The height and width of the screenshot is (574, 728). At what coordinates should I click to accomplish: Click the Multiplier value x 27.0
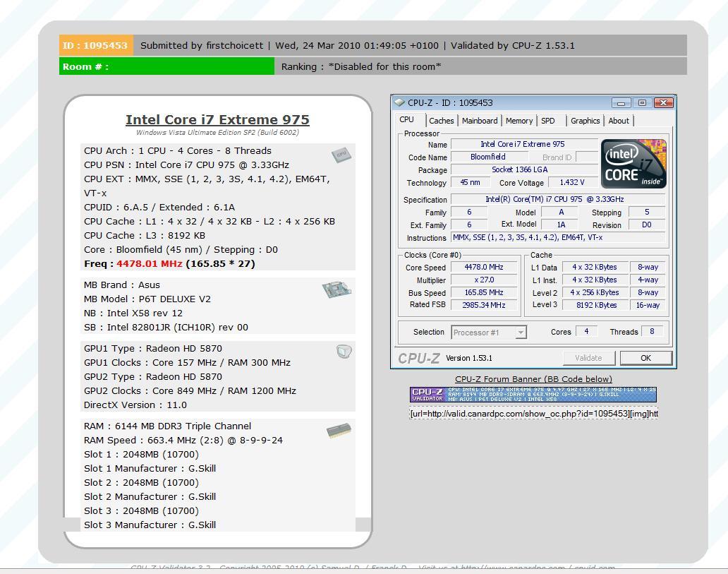(484, 280)
